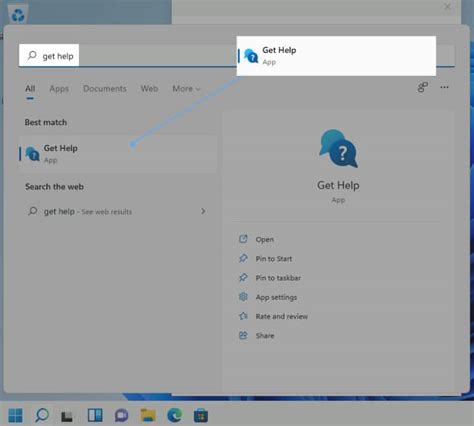
Task: Click the pin icon next to Pin to taskbar
Action: pyautogui.click(x=243, y=277)
